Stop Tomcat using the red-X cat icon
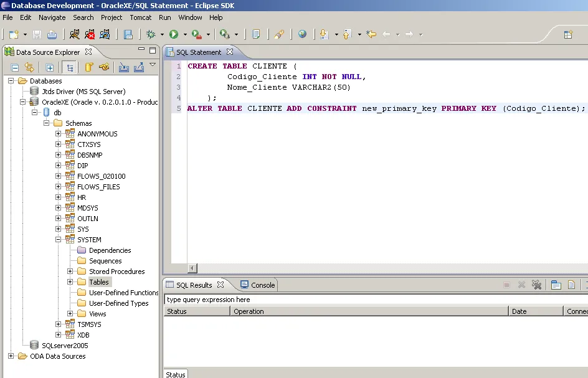 (x=90, y=34)
